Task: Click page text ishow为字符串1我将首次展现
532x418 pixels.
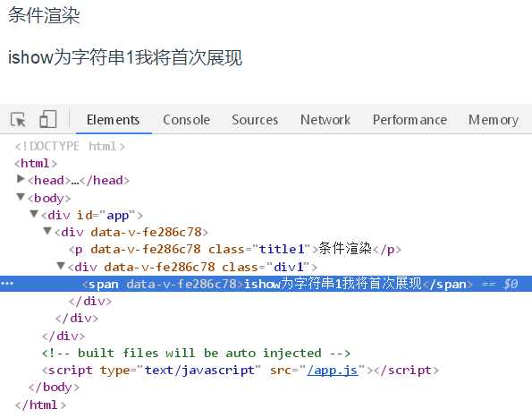Action: (125, 57)
